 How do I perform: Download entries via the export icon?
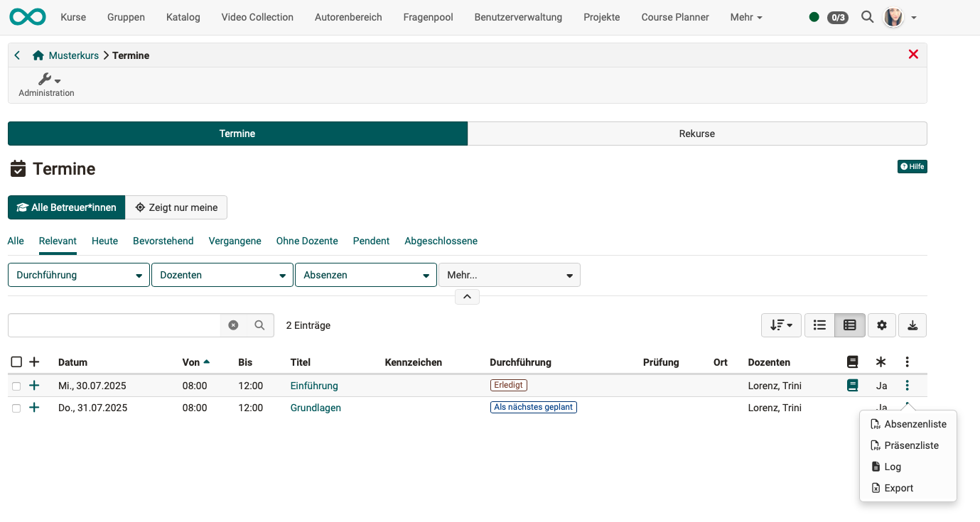(912, 325)
